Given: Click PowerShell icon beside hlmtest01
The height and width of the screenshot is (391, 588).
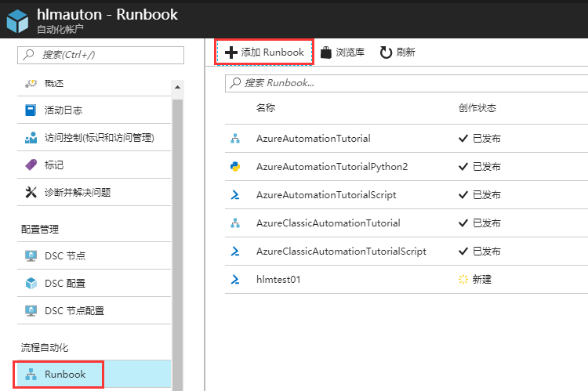Looking at the screenshot, I should coord(235,279).
